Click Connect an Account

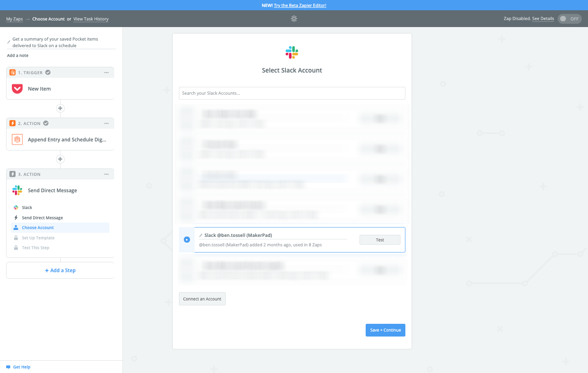point(202,299)
